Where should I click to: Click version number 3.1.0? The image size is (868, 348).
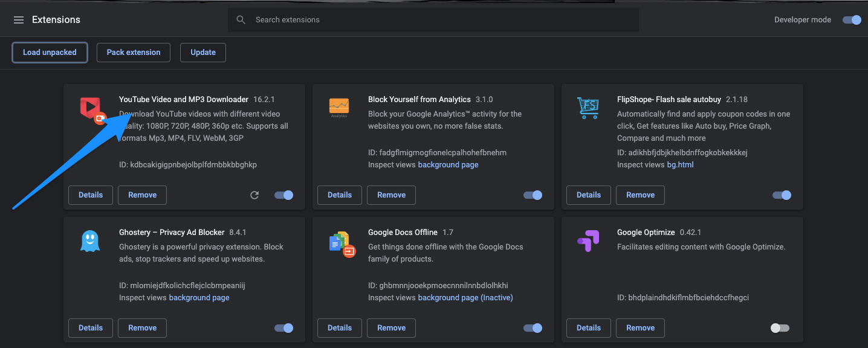click(x=484, y=100)
